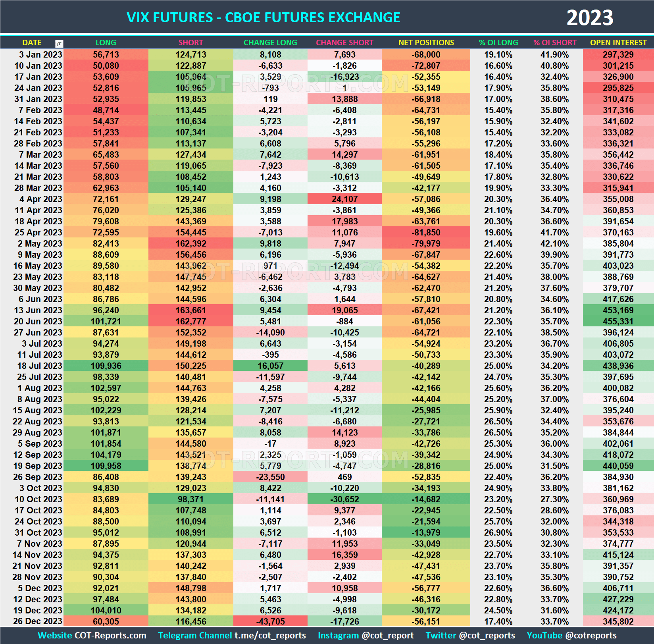The height and width of the screenshot is (644, 654).
Task: Click the 2023 year label in header
Action: (x=596, y=17)
